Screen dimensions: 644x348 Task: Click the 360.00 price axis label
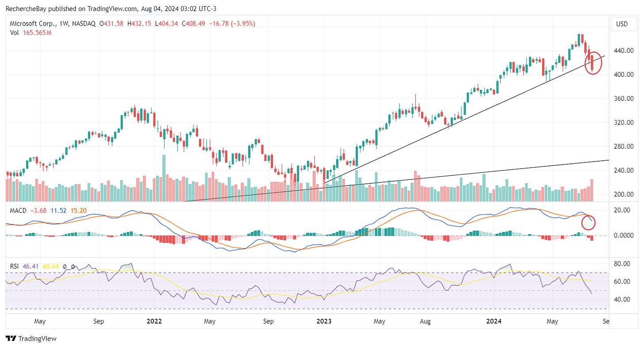tap(624, 99)
